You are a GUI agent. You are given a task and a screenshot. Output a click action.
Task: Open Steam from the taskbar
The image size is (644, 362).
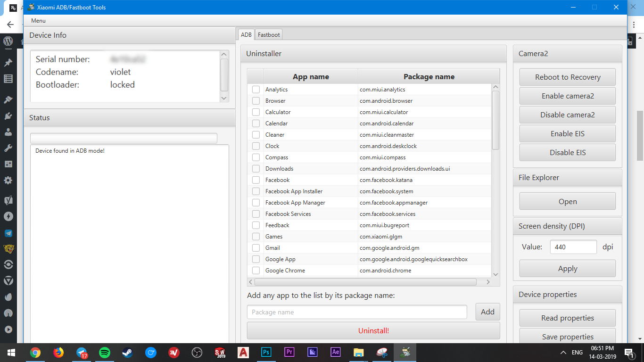pos(128,352)
